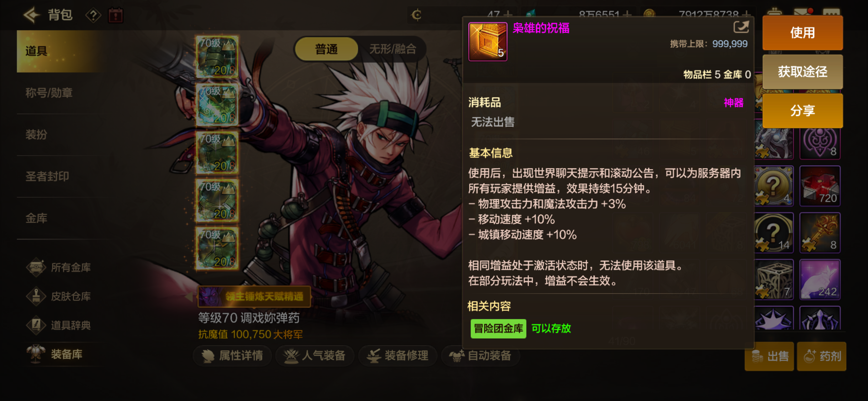Click the 分享 button
The width and height of the screenshot is (868, 401).
[802, 111]
